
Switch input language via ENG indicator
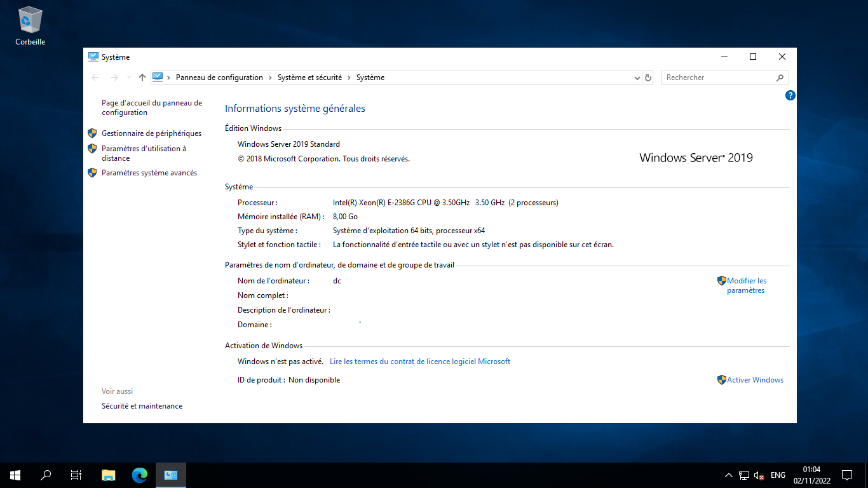pyautogui.click(x=778, y=475)
